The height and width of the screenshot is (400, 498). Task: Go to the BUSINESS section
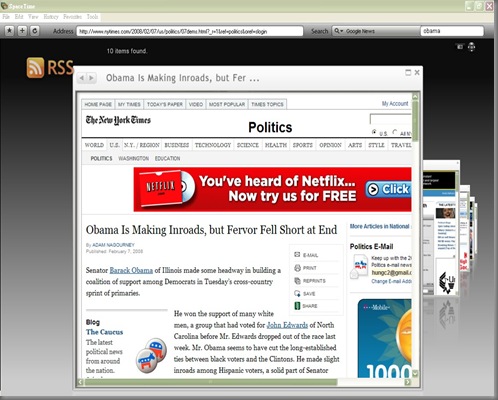[177, 145]
